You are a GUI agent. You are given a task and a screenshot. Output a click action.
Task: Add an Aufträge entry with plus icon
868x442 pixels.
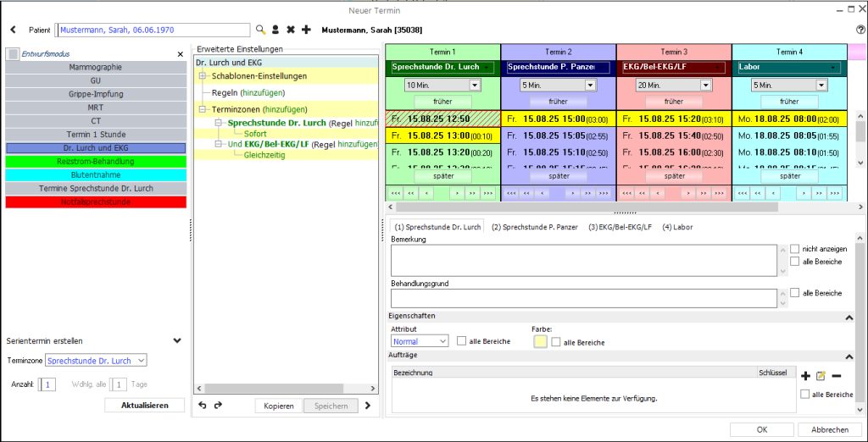[x=805, y=376]
